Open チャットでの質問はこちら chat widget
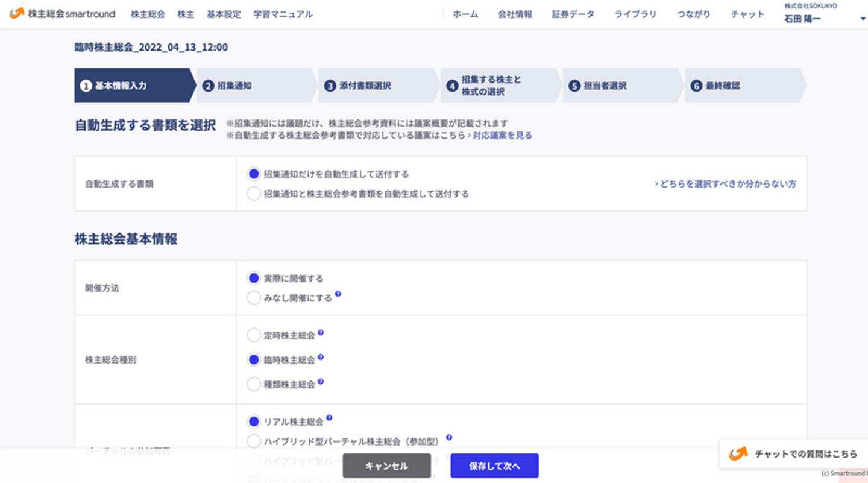 tap(793, 454)
